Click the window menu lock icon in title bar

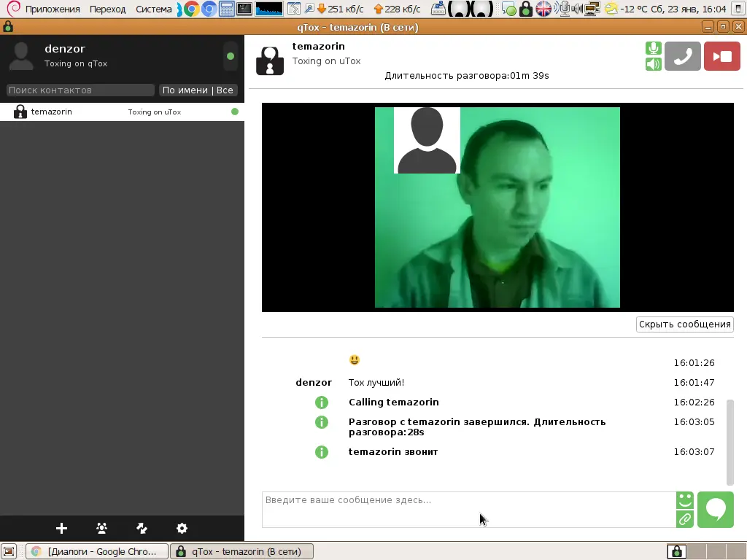pyautogui.click(x=7, y=27)
